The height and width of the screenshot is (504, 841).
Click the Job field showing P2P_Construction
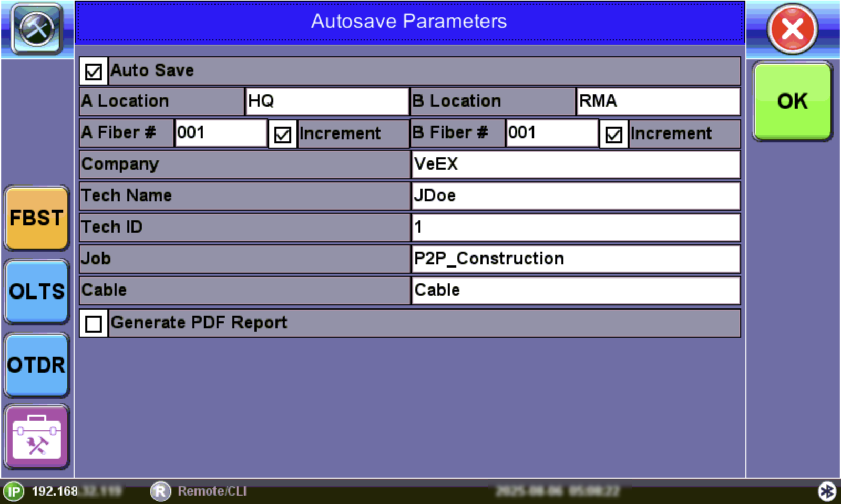(575, 259)
